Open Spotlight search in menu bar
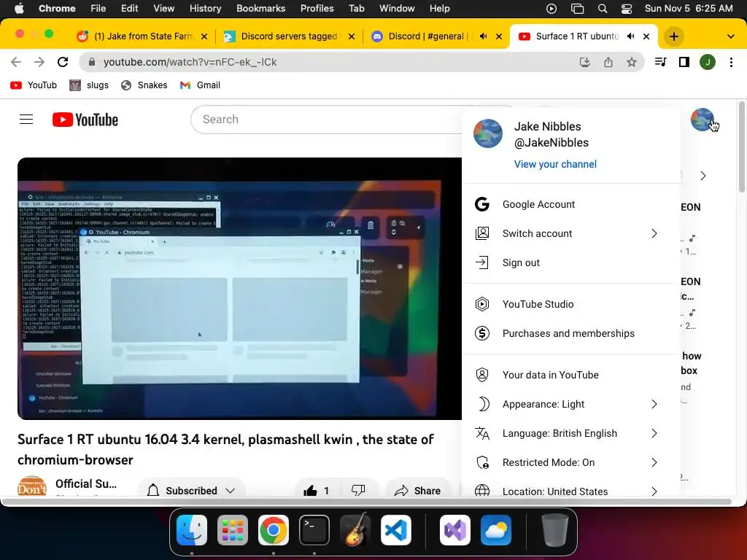 tap(602, 8)
